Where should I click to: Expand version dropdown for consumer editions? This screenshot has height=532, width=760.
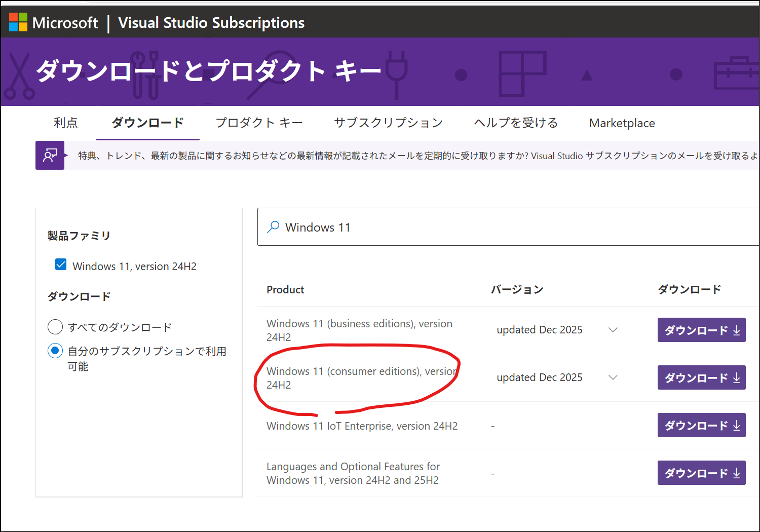[x=613, y=377]
